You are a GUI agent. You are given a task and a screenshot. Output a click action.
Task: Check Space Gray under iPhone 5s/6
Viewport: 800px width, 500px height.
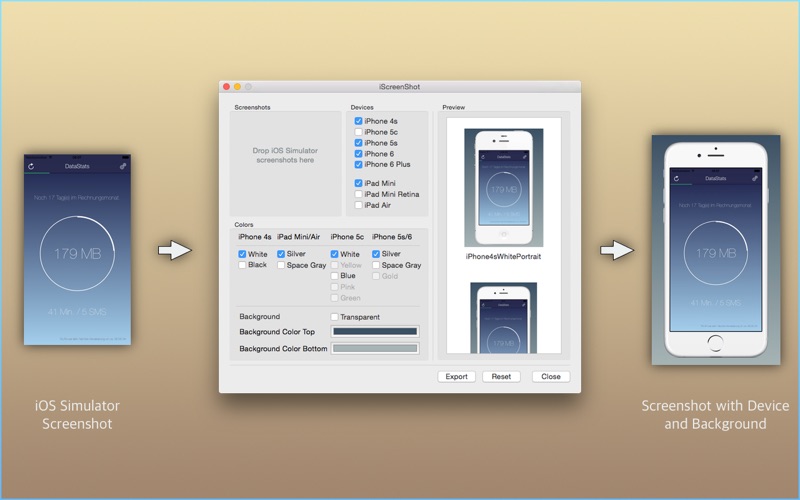click(x=376, y=265)
